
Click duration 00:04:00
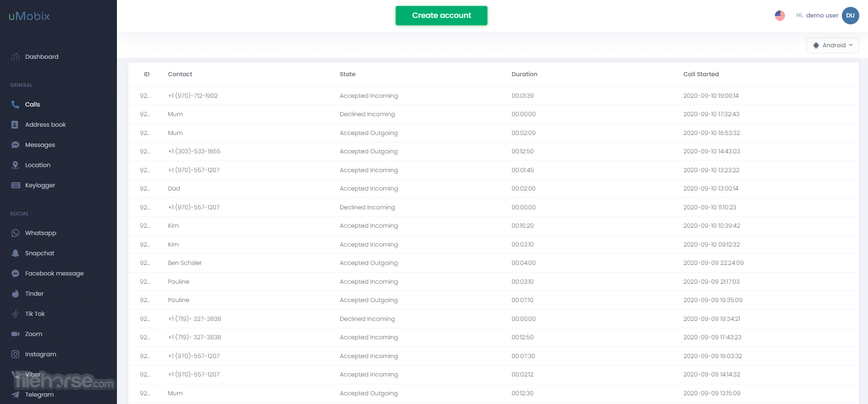click(524, 263)
